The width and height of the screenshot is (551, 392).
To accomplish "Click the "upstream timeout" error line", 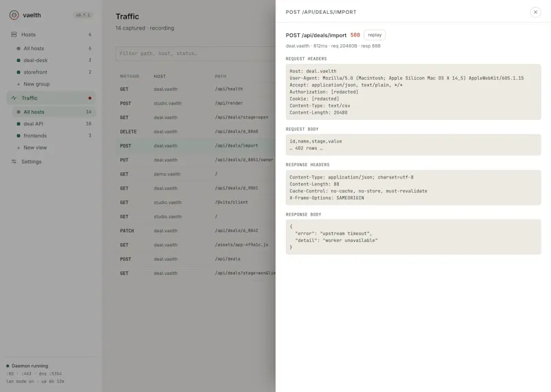I will [x=333, y=234].
